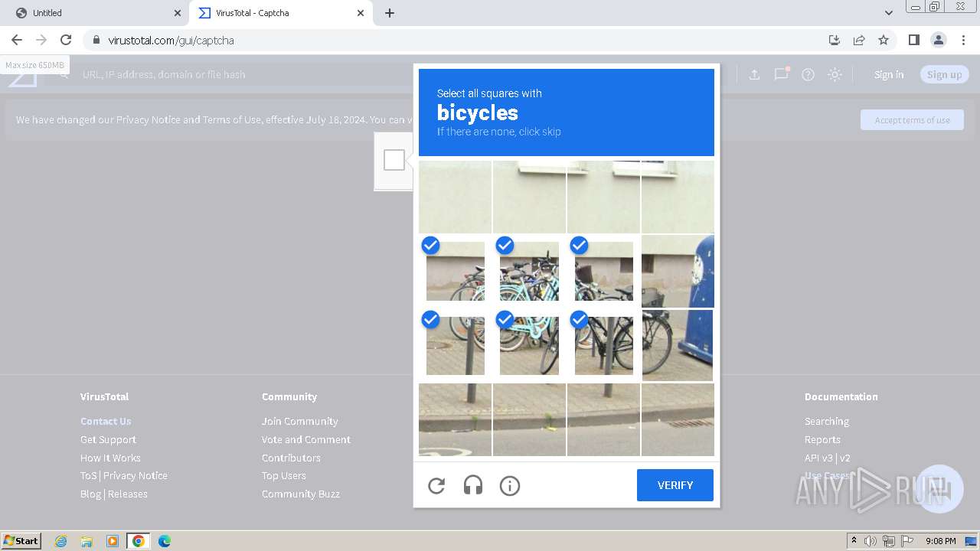Image resolution: width=980 pixels, height=551 pixels.
Task: Click the VERIFY button
Action: click(x=675, y=485)
